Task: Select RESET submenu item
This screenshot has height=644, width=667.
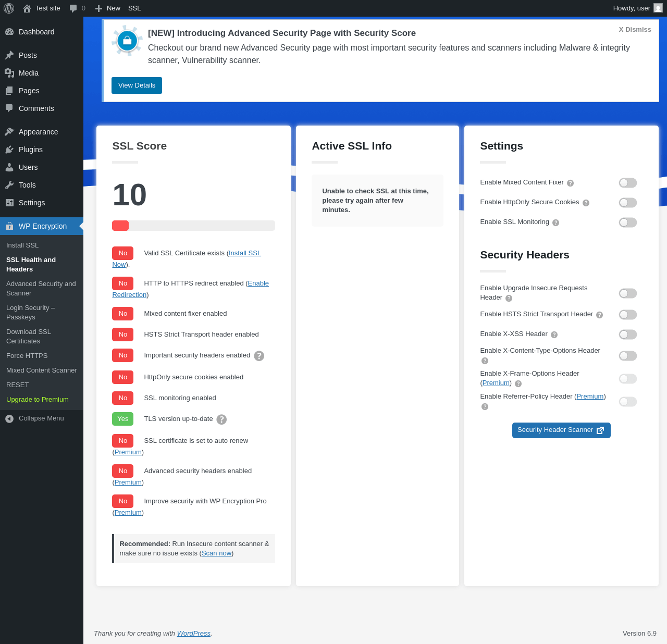Action: pyautogui.click(x=42, y=385)
